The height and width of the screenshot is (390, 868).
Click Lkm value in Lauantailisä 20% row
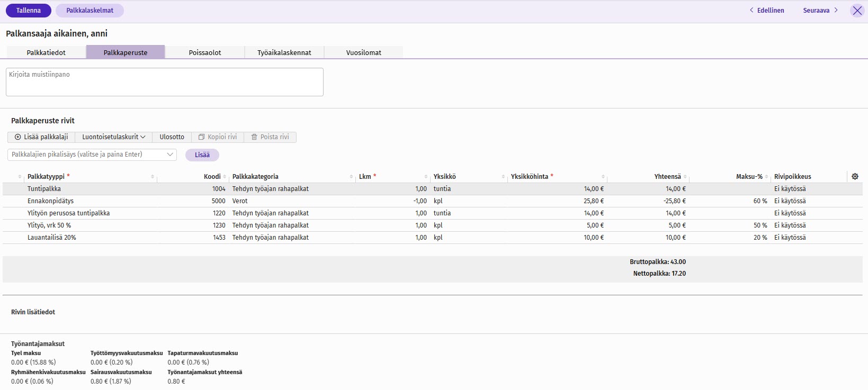pyautogui.click(x=421, y=238)
